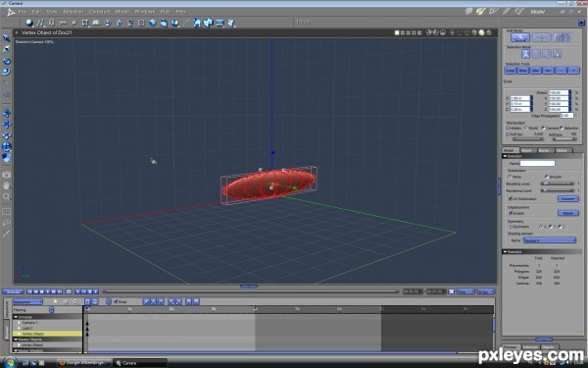Viewport: 588px width, 368px height.
Task: Click the Inv selection tool button
Action: [x=548, y=71]
